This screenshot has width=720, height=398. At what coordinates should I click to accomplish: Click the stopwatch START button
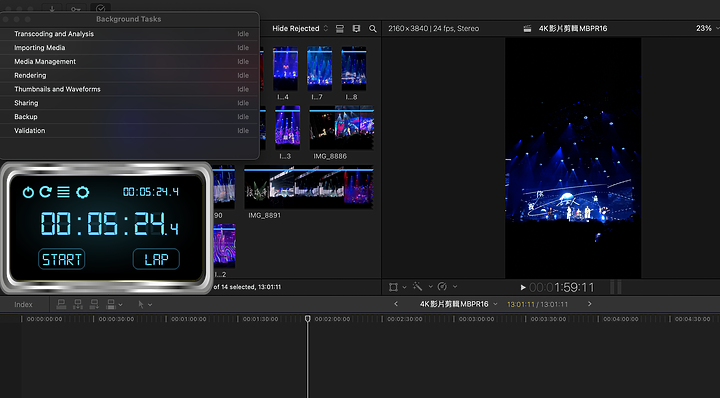coord(62,259)
